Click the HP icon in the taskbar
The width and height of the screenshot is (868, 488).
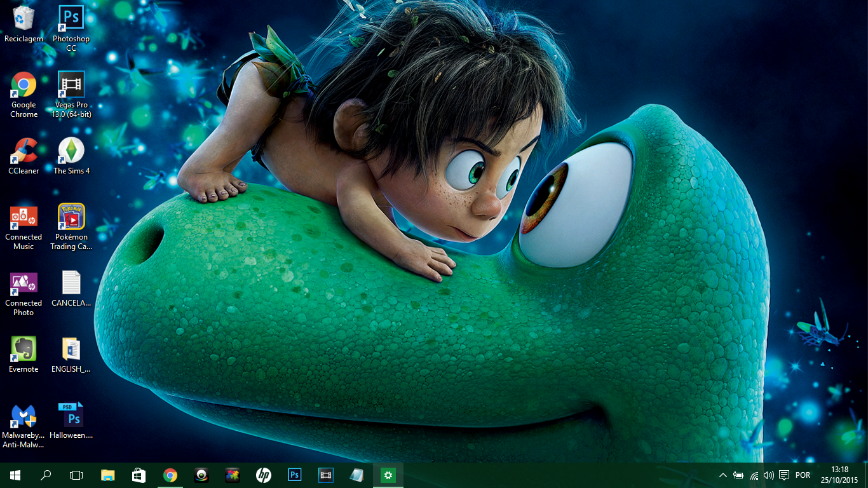263,475
